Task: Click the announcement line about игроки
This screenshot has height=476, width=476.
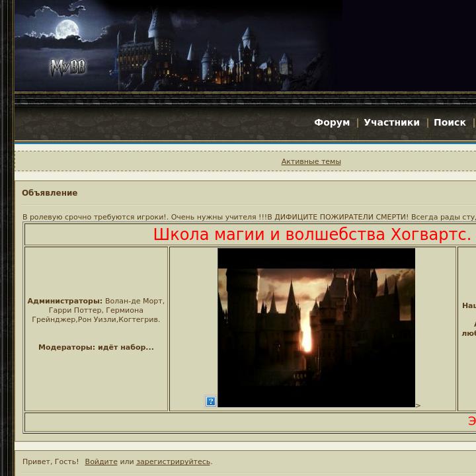Action: [x=249, y=217]
